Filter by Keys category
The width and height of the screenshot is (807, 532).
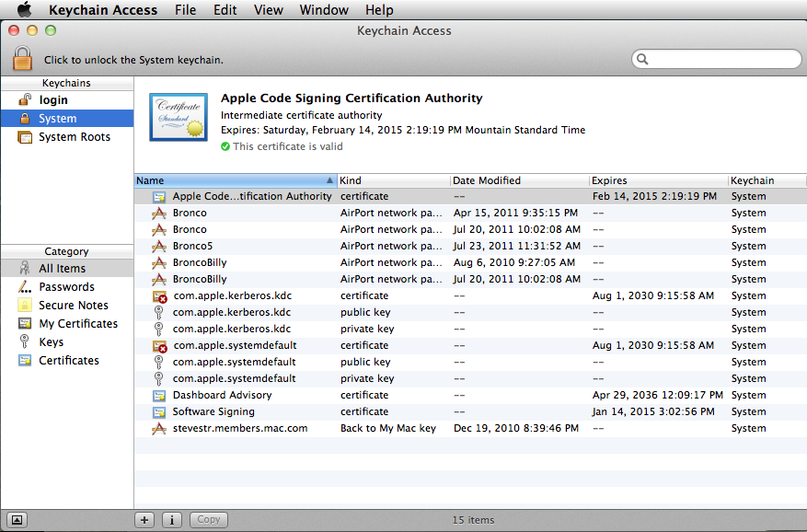pos(67,342)
